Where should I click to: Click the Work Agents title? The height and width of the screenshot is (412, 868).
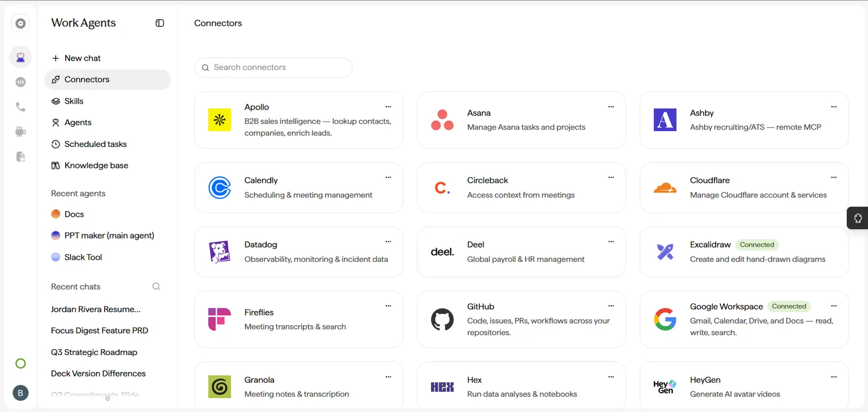coord(84,23)
